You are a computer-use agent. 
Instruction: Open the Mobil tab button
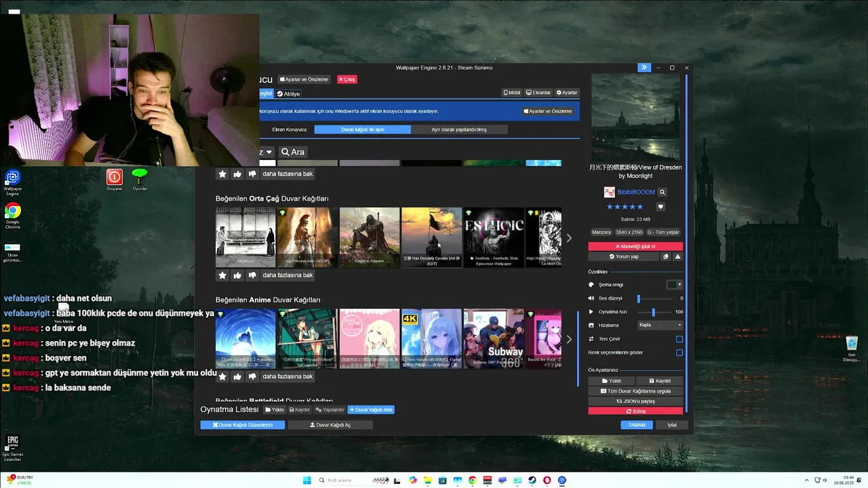[x=512, y=93]
